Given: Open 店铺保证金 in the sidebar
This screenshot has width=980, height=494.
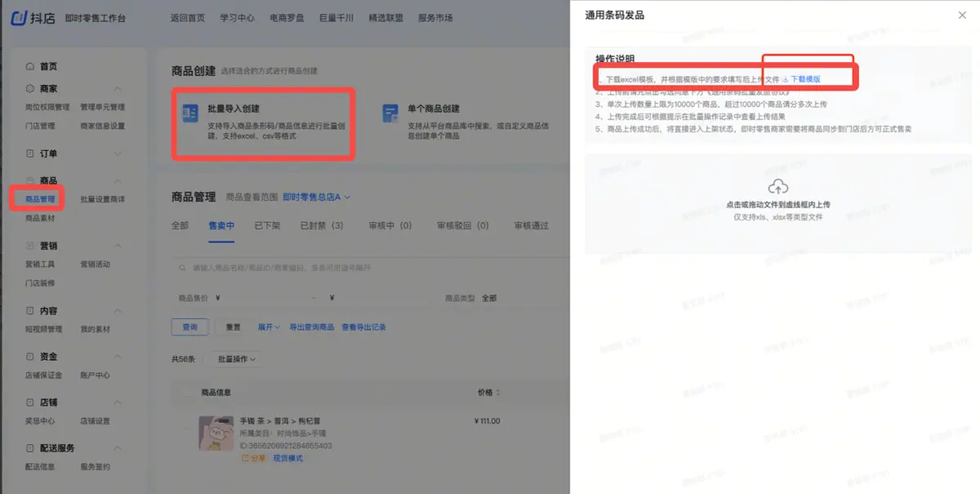Looking at the screenshot, I should coord(43,375).
